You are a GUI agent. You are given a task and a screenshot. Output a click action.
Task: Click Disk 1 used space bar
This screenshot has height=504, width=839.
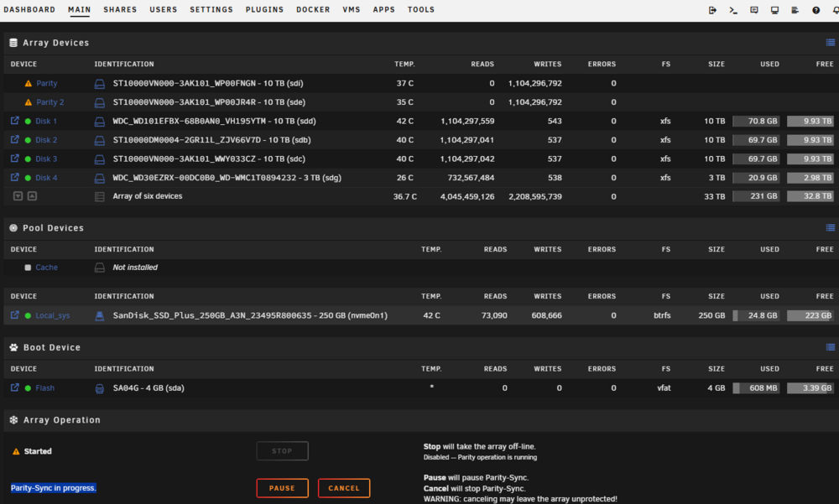point(756,121)
